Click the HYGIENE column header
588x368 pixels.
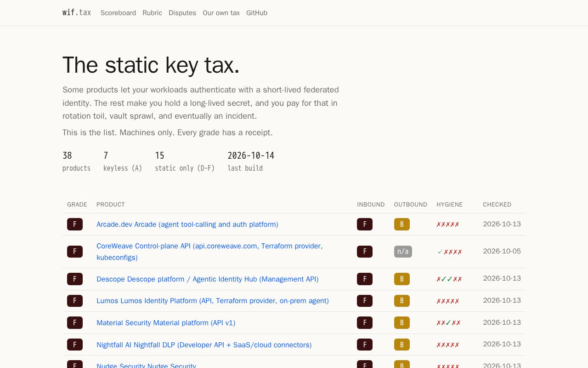point(450,205)
